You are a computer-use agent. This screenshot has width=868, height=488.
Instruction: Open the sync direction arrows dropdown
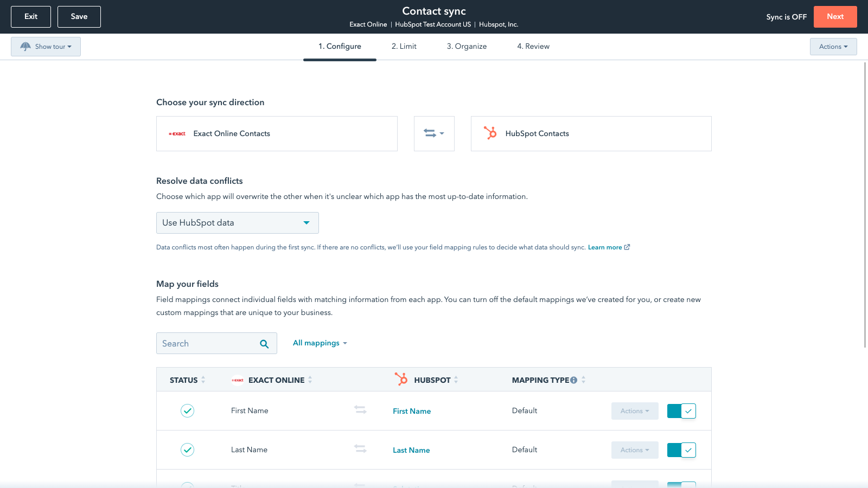[x=434, y=133]
